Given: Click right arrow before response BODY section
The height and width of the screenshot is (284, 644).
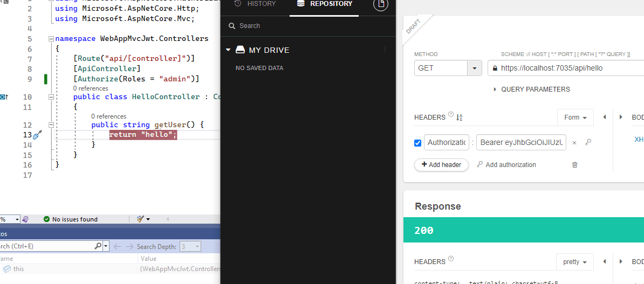Looking at the screenshot, I should pyautogui.click(x=621, y=261).
